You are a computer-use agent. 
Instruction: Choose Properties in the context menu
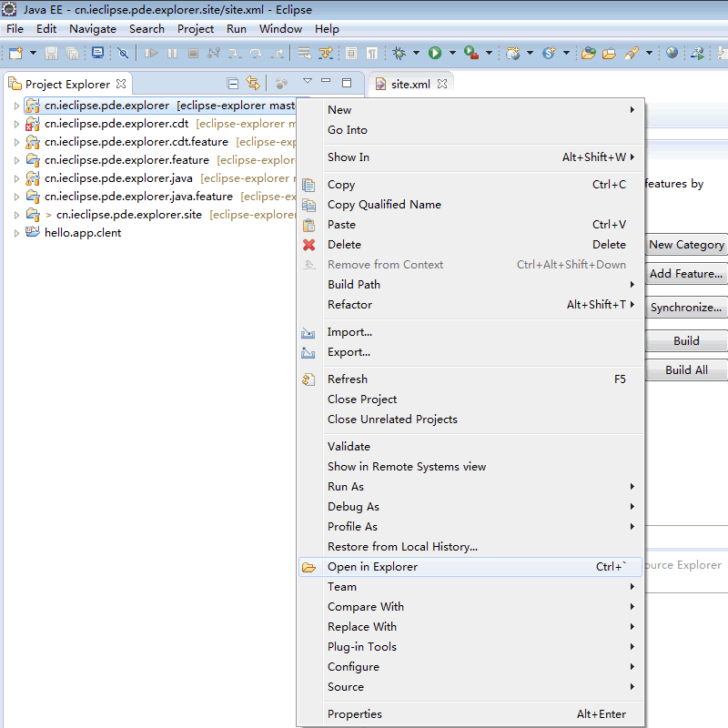[x=470, y=714]
